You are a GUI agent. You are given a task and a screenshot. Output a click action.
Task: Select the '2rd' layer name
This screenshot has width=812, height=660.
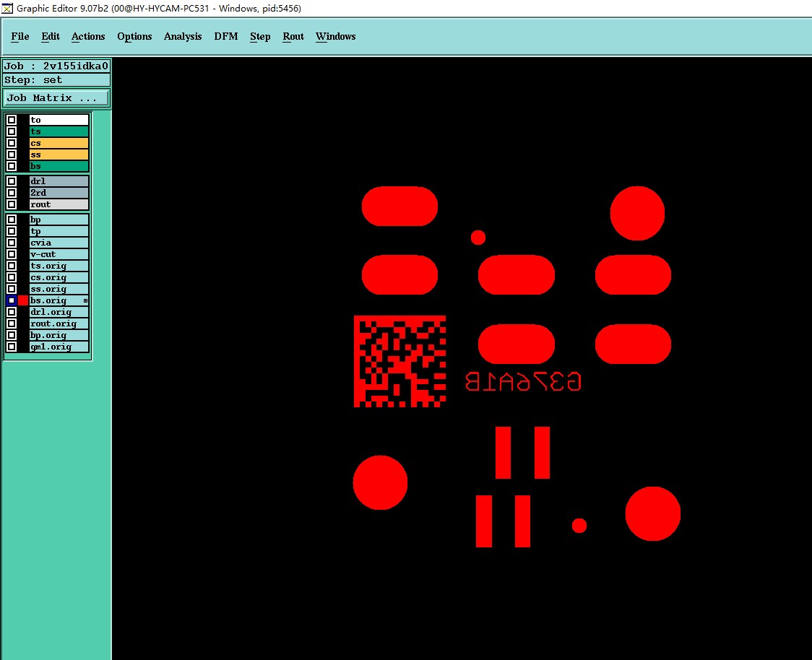pos(59,193)
